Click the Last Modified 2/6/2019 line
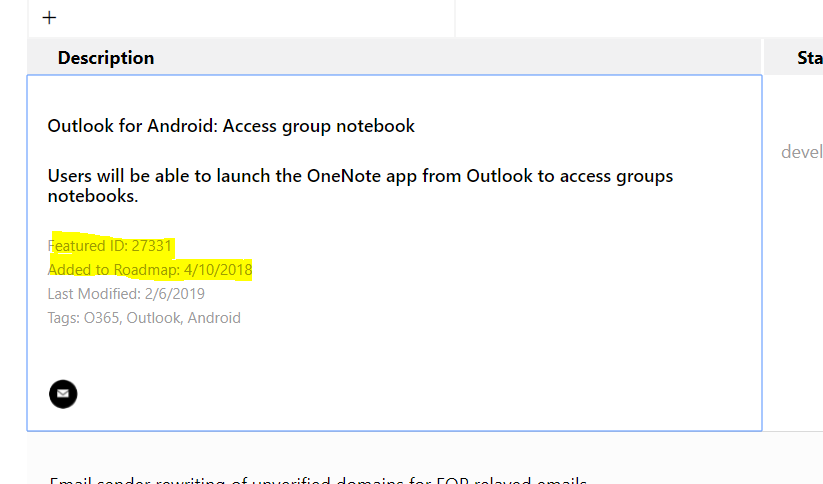823x484 pixels. coord(126,294)
